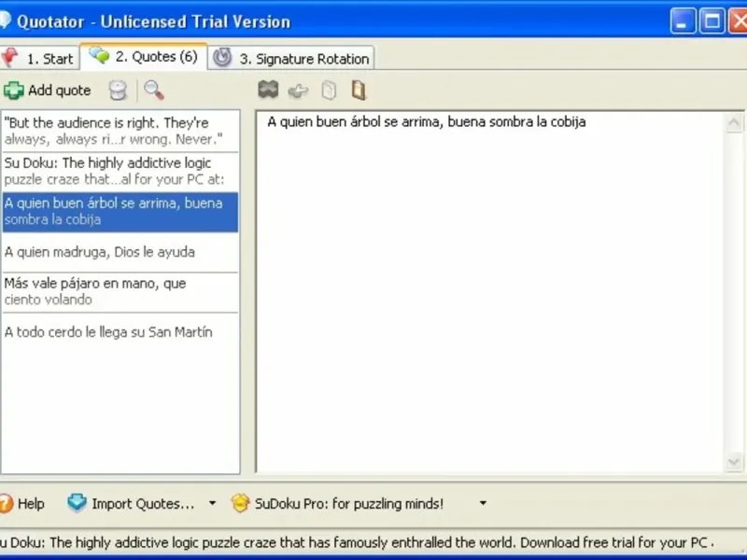Viewport: 747px width, 560px height.
Task: Select quote "A quien madruga, Dios le ayuda"
Action: 120,252
